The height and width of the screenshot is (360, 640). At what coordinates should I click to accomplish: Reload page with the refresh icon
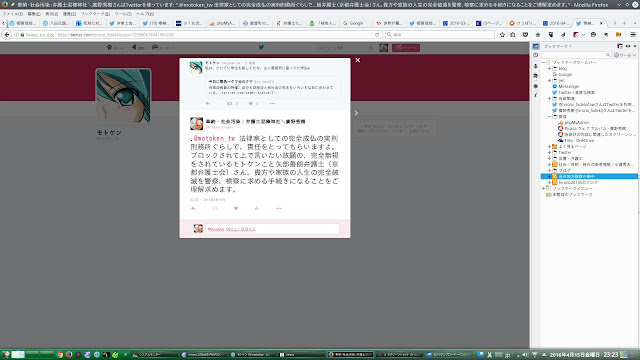[x=377, y=35]
